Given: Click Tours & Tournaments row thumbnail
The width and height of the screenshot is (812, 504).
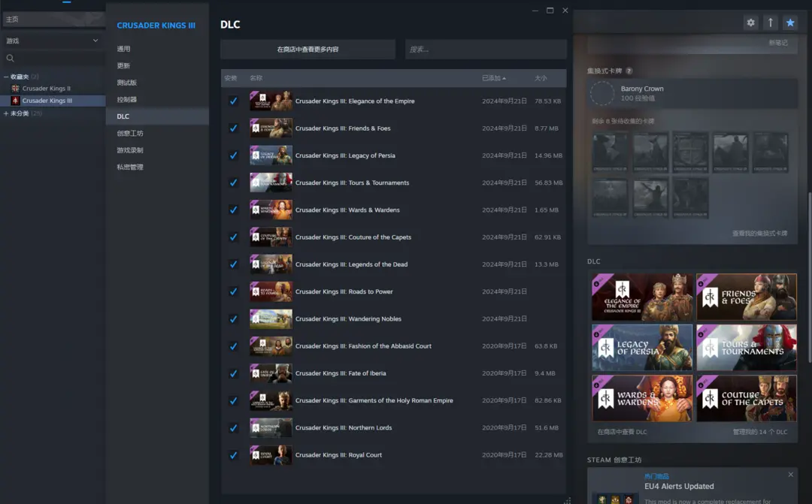Looking at the screenshot, I should [271, 183].
